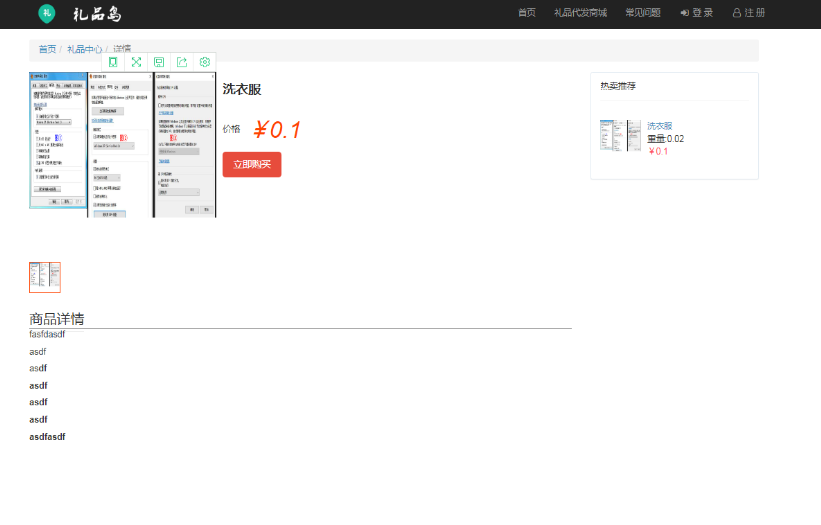The height and width of the screenshot is (525, 821).
Task: Click the 洗衣服 product title
Action: pos(242,90)
